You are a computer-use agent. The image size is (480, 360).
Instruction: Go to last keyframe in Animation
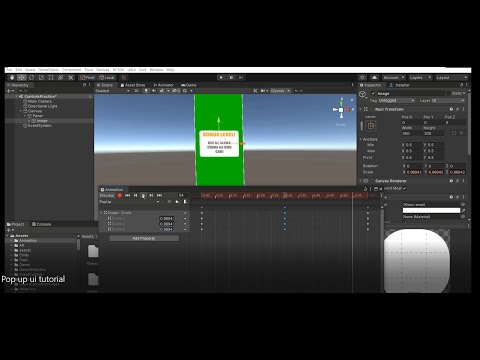(x=159, y=195)
